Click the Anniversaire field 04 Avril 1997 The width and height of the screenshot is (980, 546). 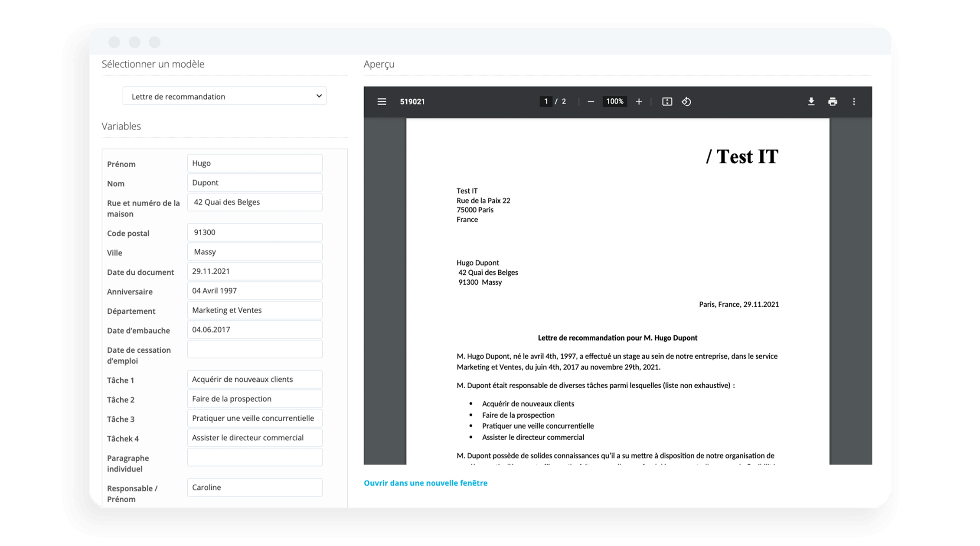point(255,291)
